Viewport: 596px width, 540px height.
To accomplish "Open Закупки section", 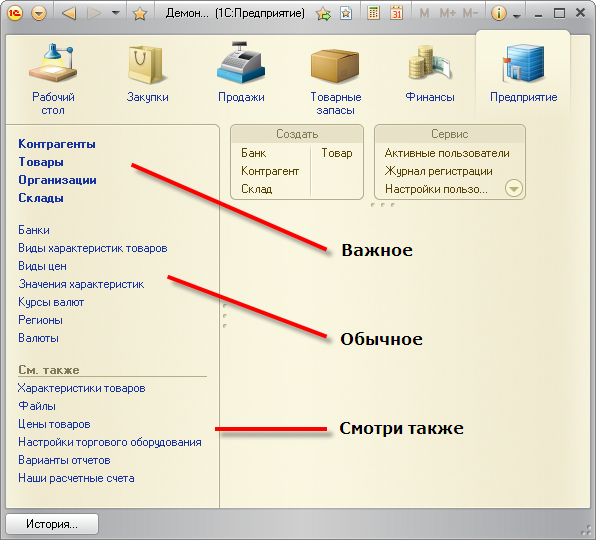I will [x=147, y=74].
